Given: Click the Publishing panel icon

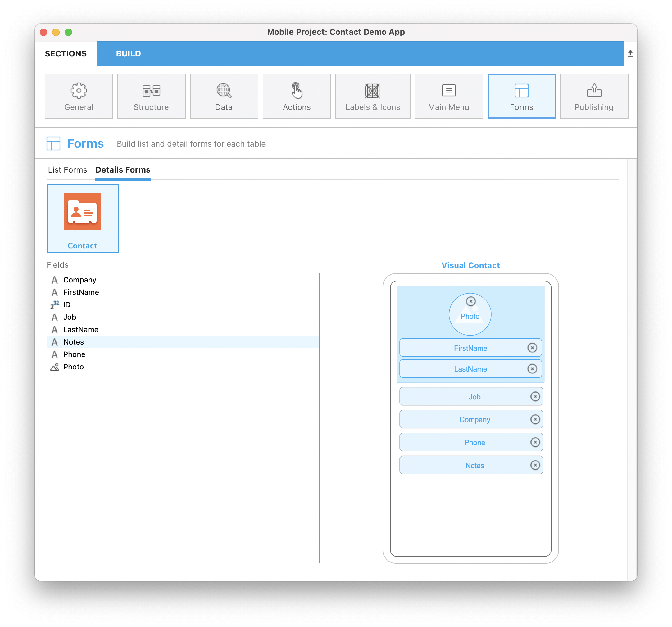Looking at the screenshot, I should [594, 96].
